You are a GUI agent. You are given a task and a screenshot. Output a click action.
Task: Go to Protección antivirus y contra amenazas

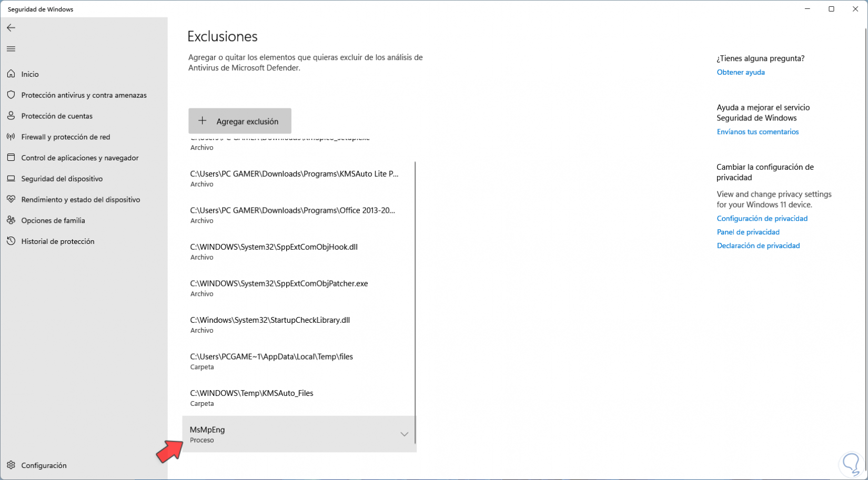84,95
